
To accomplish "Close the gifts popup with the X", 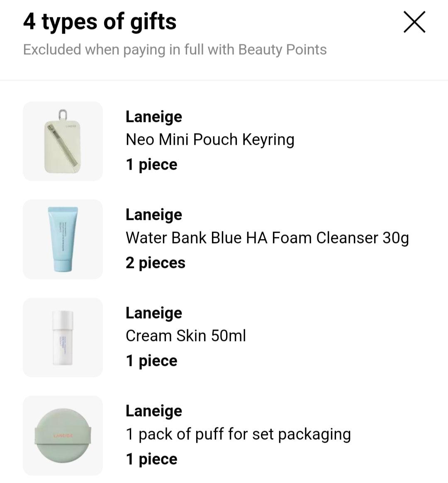I will click(414, 22).
